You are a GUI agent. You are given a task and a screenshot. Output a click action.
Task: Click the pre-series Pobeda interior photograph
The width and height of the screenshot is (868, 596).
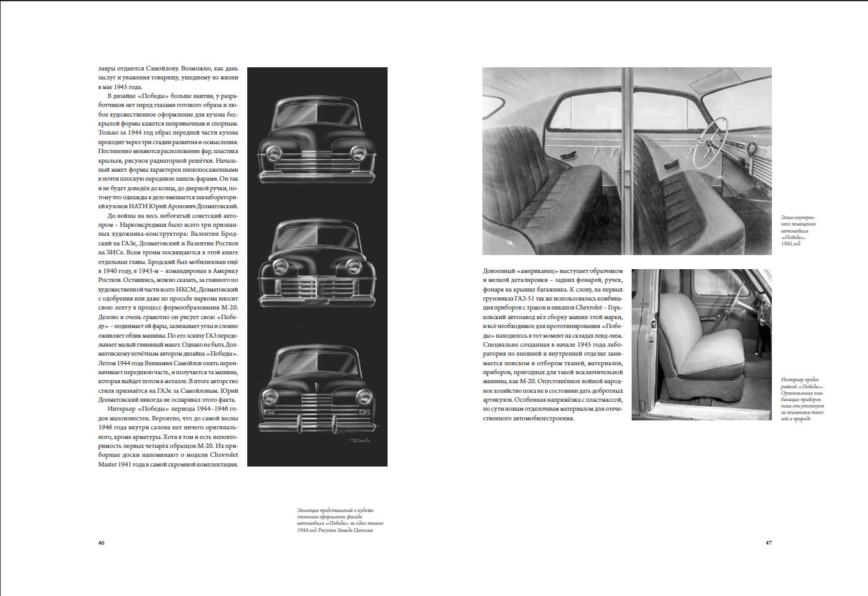[x=701, y=345]
